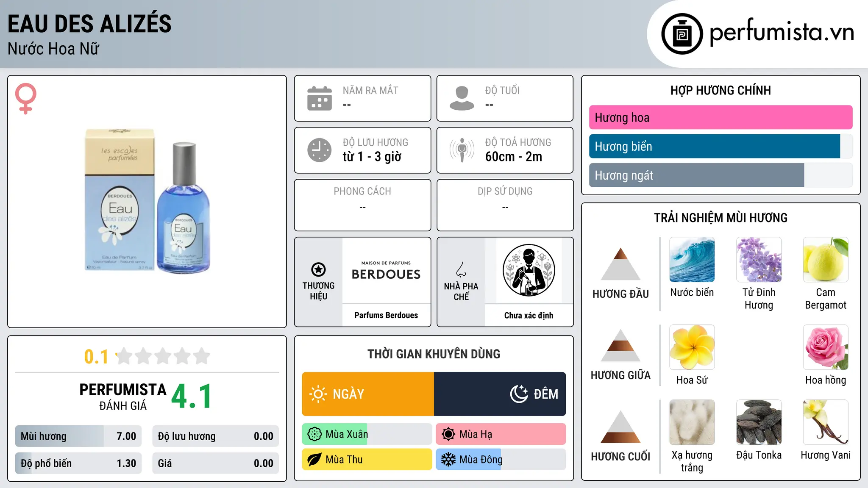Click the TRẢI NGHIỆM MÙI HƯƠNG heading
The height and width of the screenshot is (488, 868).
click(x=721, y=218)
